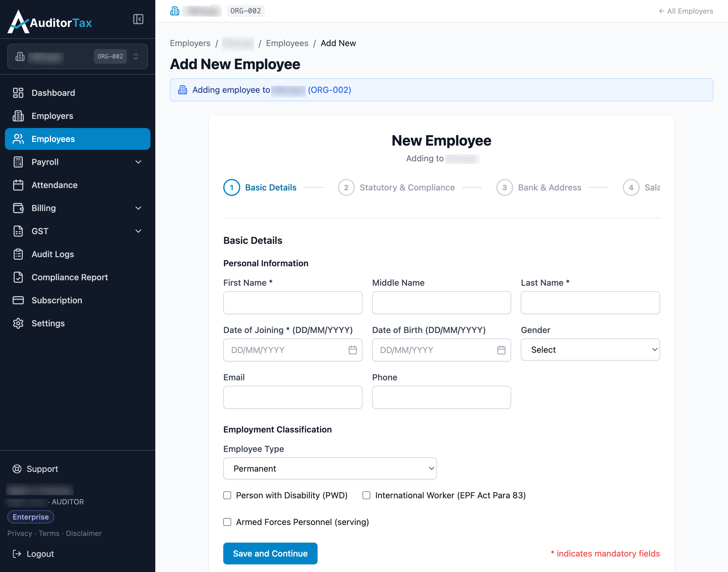Go to Bank & Address step
The image size is (728, 572).
tap(539, 187)
